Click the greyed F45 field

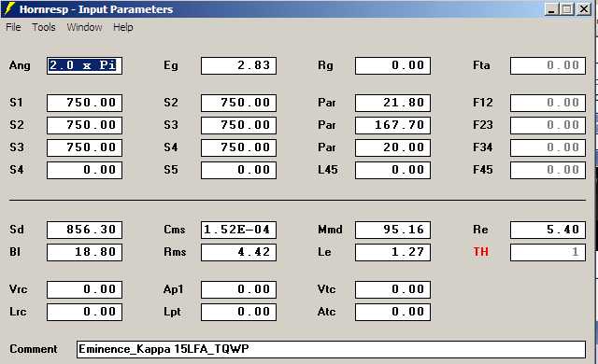point(548,170)
